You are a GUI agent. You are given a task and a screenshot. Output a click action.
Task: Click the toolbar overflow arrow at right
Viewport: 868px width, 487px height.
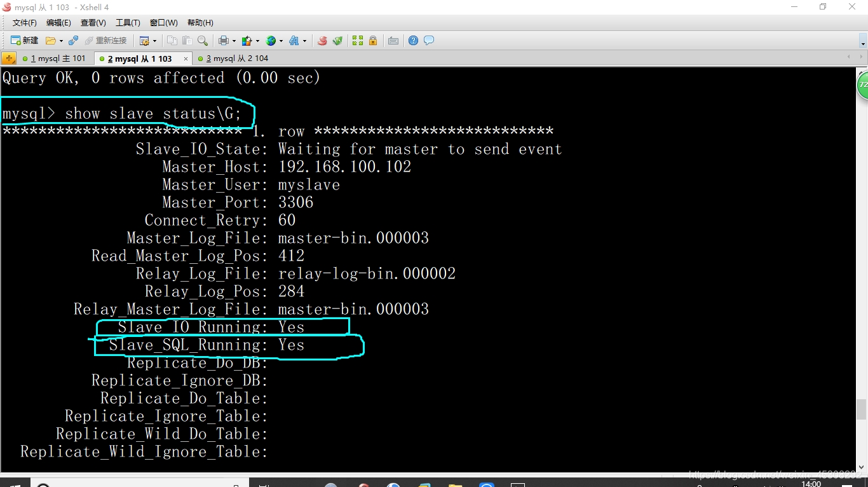tap(863, 42)
